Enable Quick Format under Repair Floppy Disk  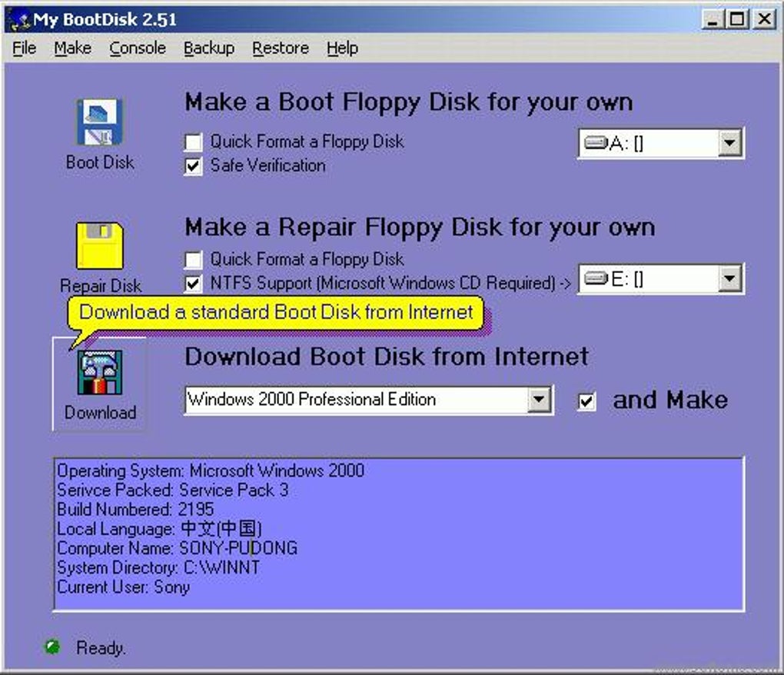click(194, 260)
